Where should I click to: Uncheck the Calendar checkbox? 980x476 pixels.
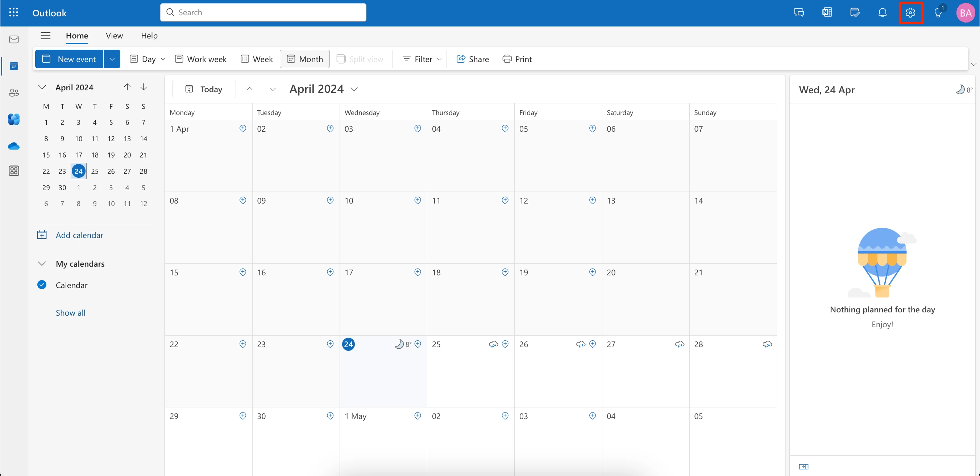[x=42, y=285]
